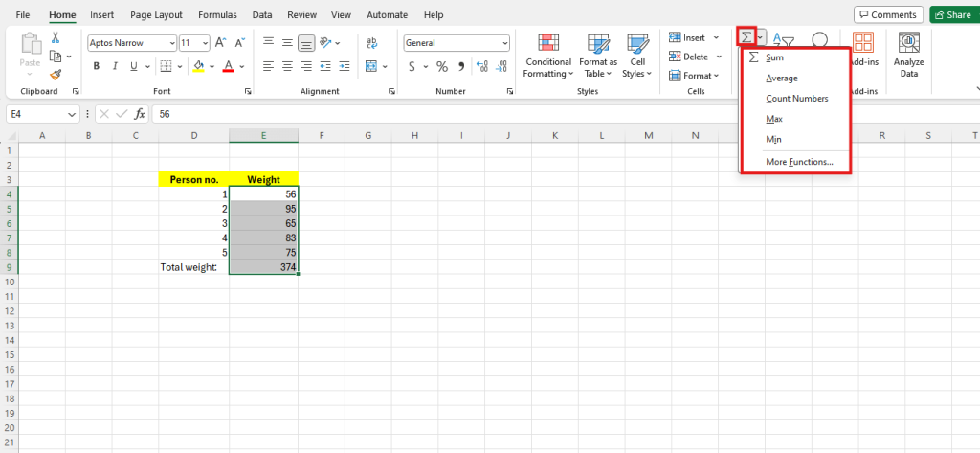Switch to the Formulas ribbon tab

(217, 15)
